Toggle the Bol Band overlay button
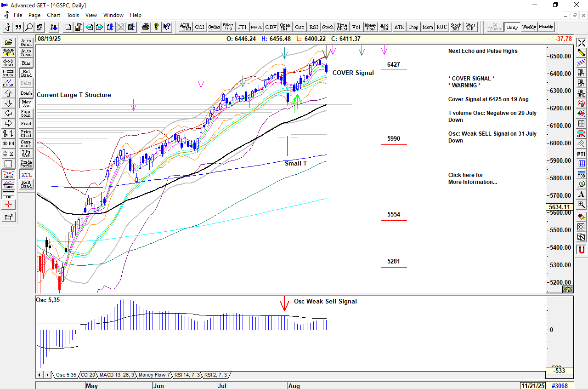 (26, 73)
